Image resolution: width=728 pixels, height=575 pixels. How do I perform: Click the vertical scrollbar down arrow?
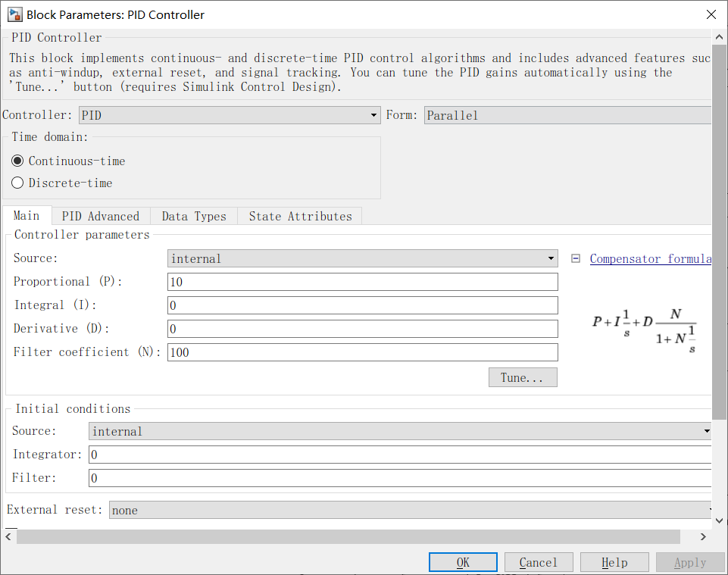point(719,520)
